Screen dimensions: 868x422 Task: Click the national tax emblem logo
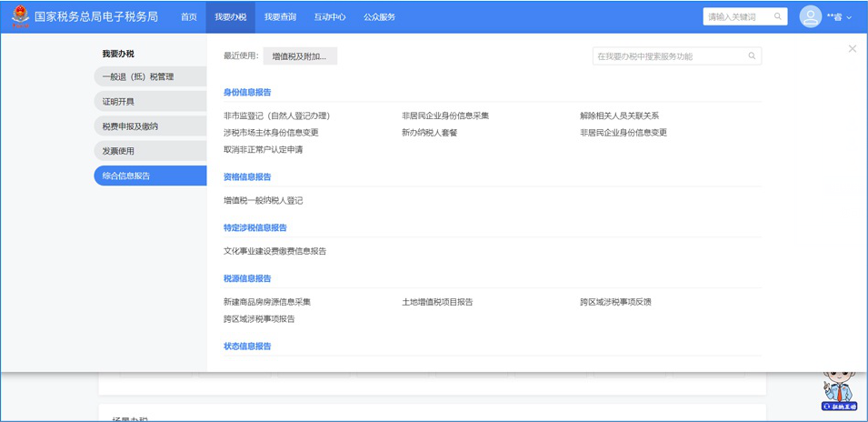(x=20, y=16)
